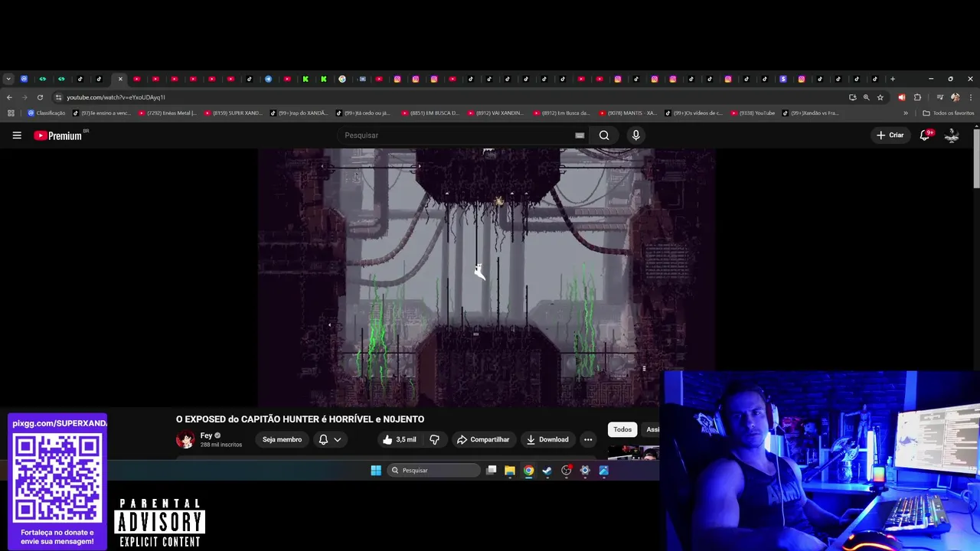This screenshot has height=551, width=980.
Task: Reload the page with refresh icon
Action: pos(40,97)
